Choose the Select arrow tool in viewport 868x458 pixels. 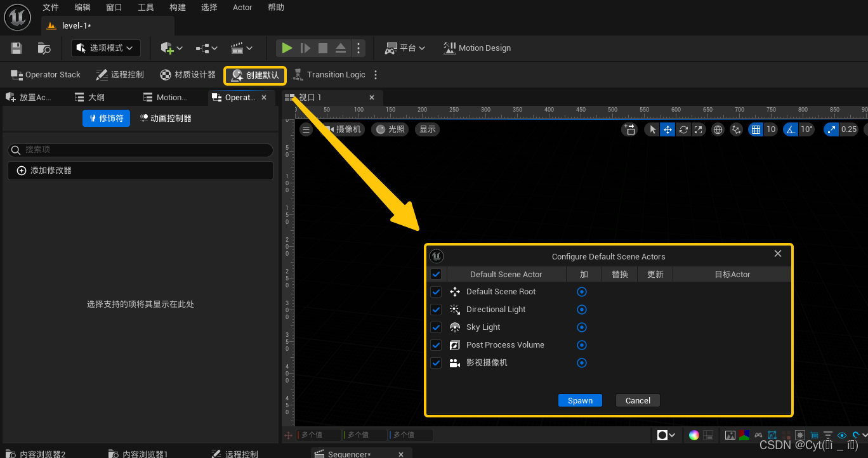click(652, 129)
